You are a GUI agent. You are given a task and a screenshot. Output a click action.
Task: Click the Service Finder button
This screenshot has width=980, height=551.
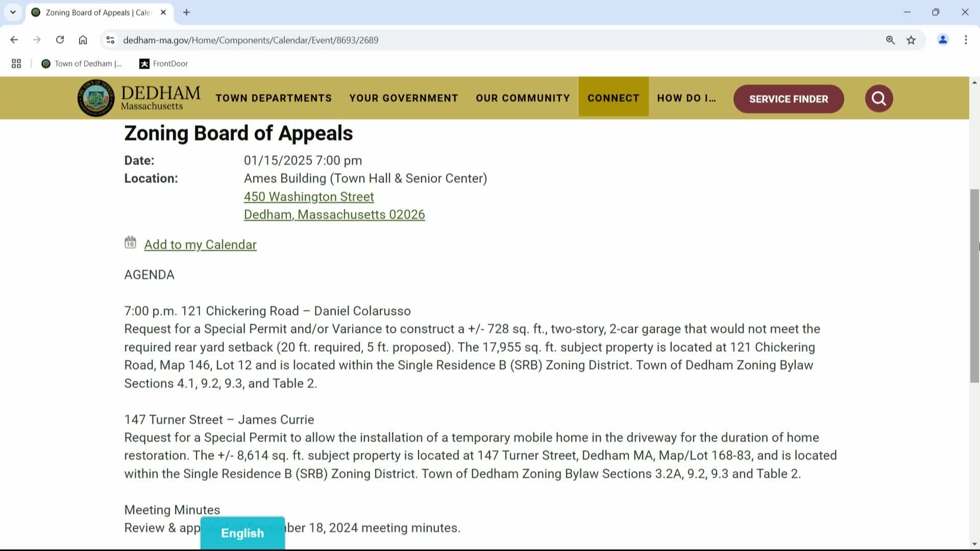(x=789, y=99)
